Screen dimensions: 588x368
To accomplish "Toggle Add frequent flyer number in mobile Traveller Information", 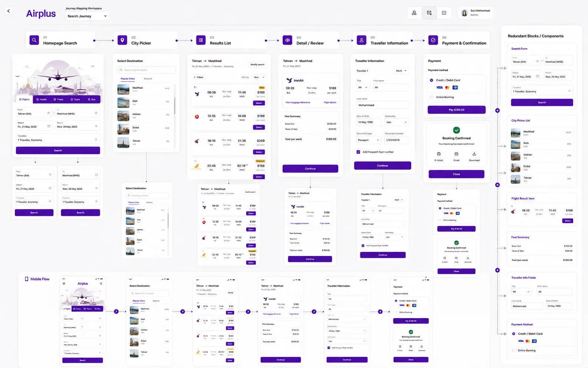I will (329, 348).
